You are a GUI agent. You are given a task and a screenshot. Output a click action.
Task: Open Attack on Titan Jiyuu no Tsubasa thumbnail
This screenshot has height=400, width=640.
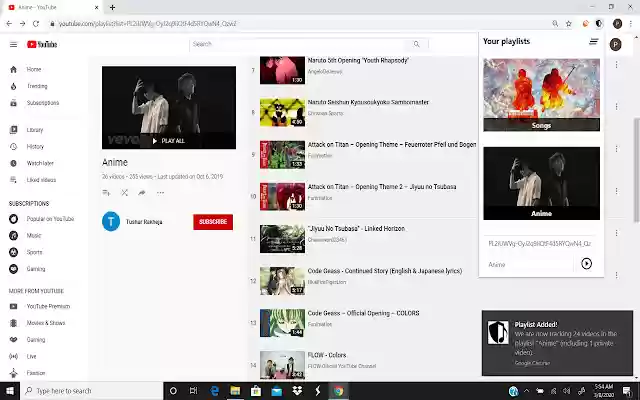282,197
